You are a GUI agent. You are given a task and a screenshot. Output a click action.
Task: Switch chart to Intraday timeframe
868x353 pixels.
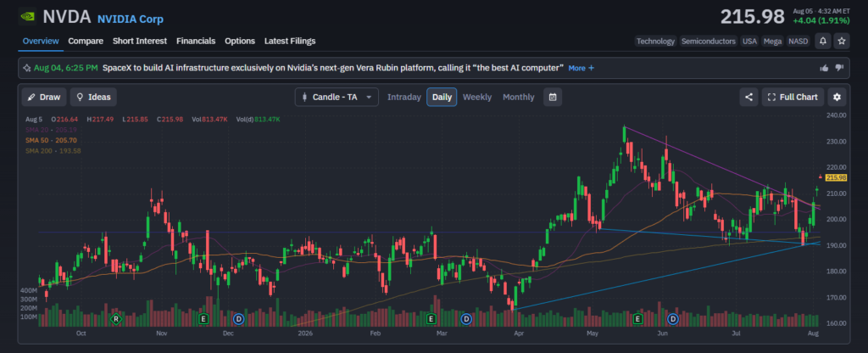(404, 97)
